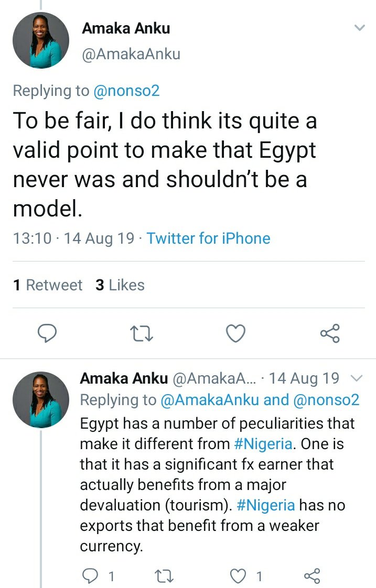Viewport: 376px width, 588px height.
Task: Like the main tweet with heart icon
Action: click(235, 333)
